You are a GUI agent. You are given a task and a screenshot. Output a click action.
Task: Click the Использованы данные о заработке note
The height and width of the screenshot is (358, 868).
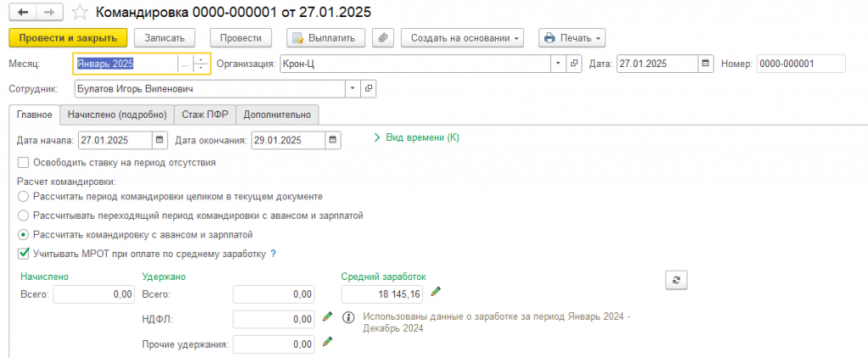(497, 322)
